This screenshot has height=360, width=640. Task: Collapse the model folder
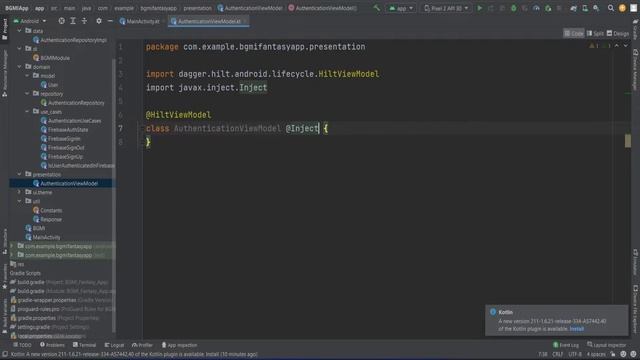(x=27, y=76)
